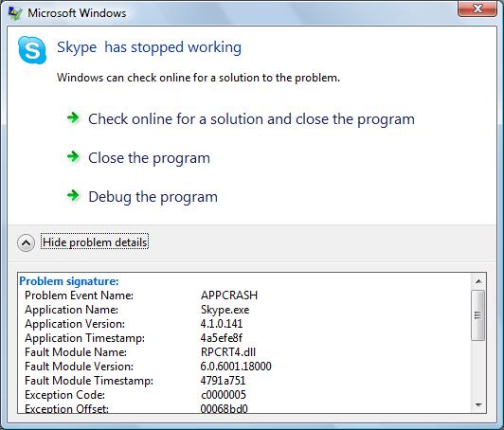Click green arrow next to Debug the program
The image size is (504, 430).
tap(73, 195)
